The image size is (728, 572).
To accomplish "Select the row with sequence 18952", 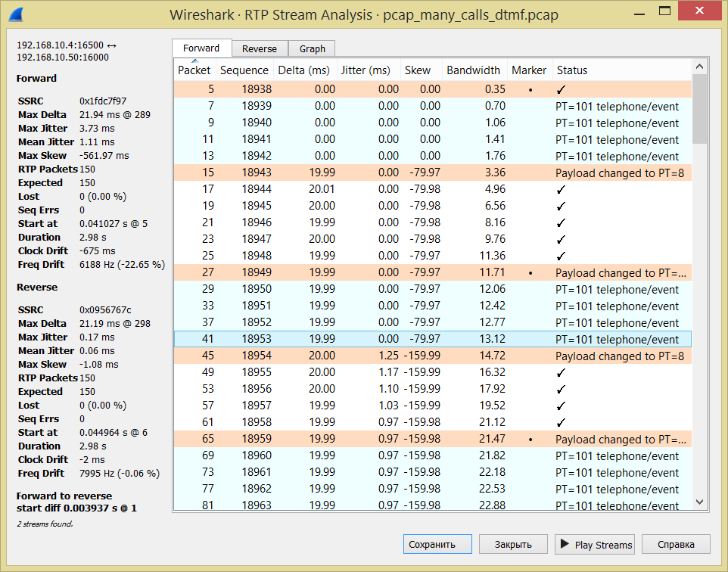I will point(433,322).
